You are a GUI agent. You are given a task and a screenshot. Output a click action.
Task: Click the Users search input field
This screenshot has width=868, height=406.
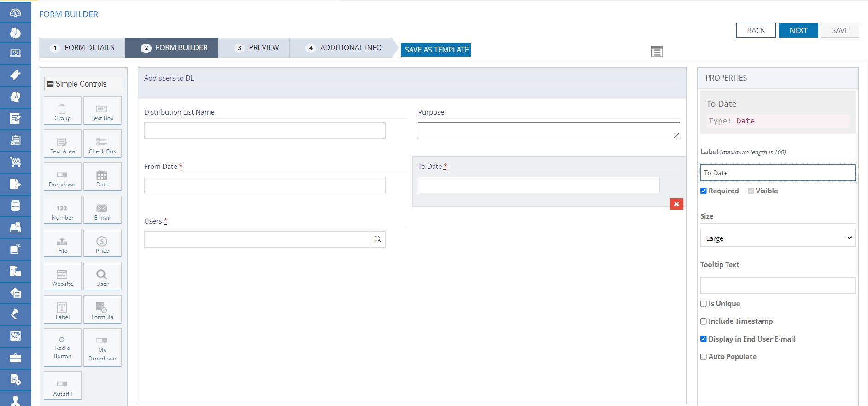coord(257,239)
